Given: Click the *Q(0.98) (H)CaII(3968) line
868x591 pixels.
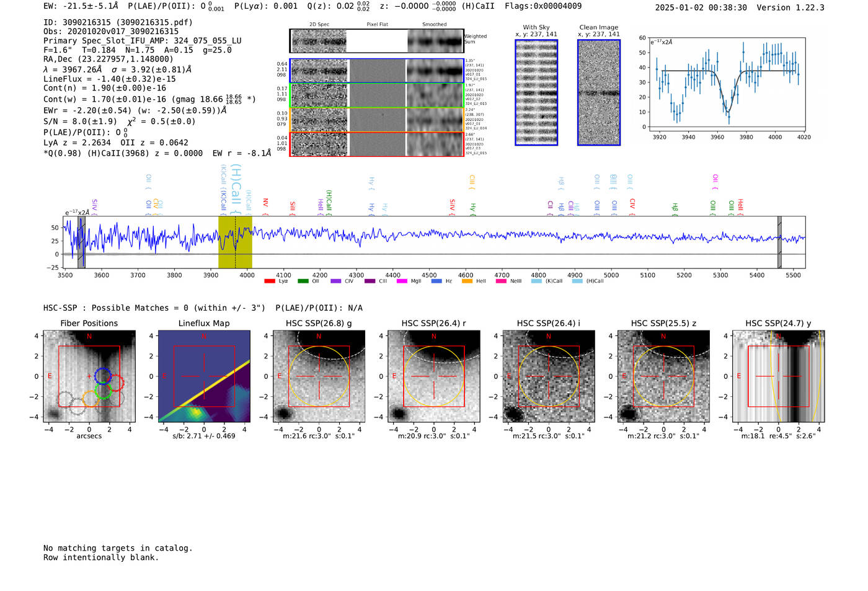Looking at the screenshot, I should 157,153.
